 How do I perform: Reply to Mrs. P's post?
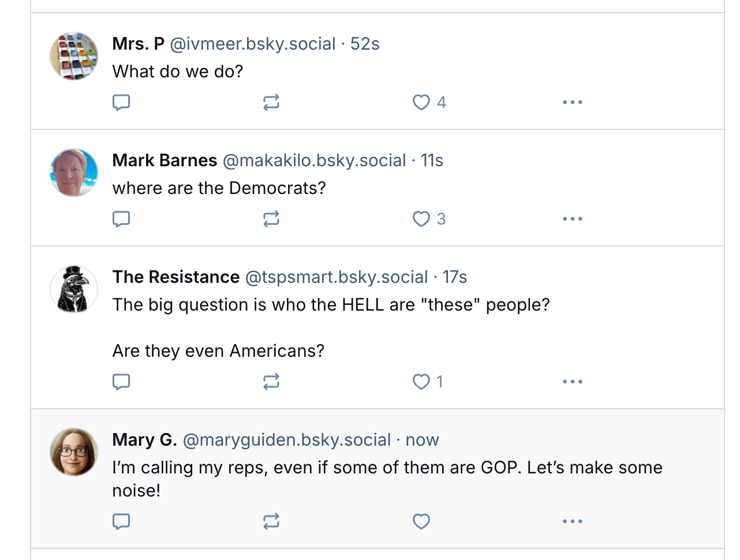pos(121,102)
